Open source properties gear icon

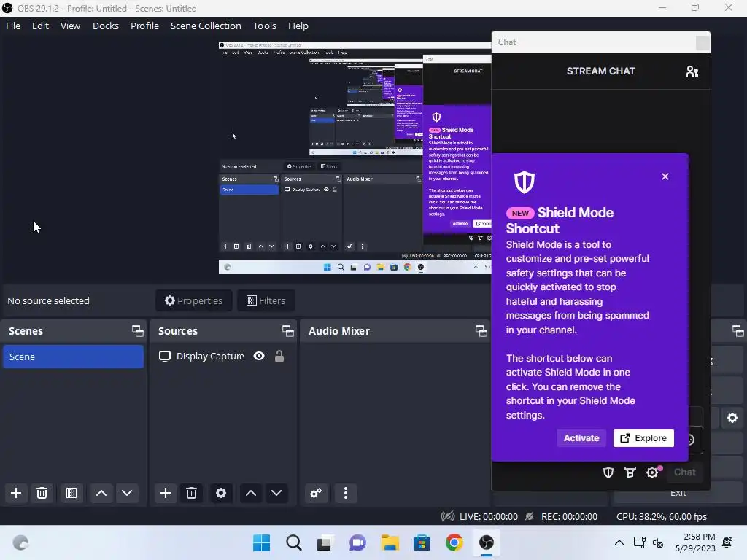click(x=220, y=493)
